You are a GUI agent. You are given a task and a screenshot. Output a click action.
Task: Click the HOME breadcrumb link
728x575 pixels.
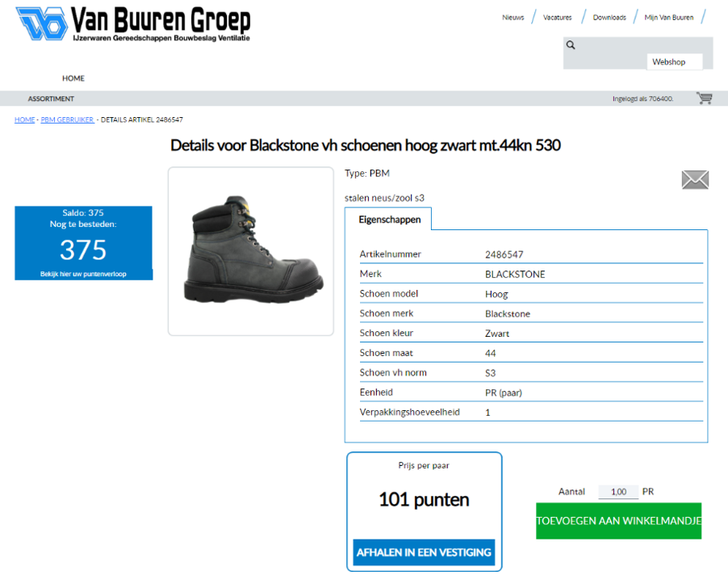click(x=24, y=120)
